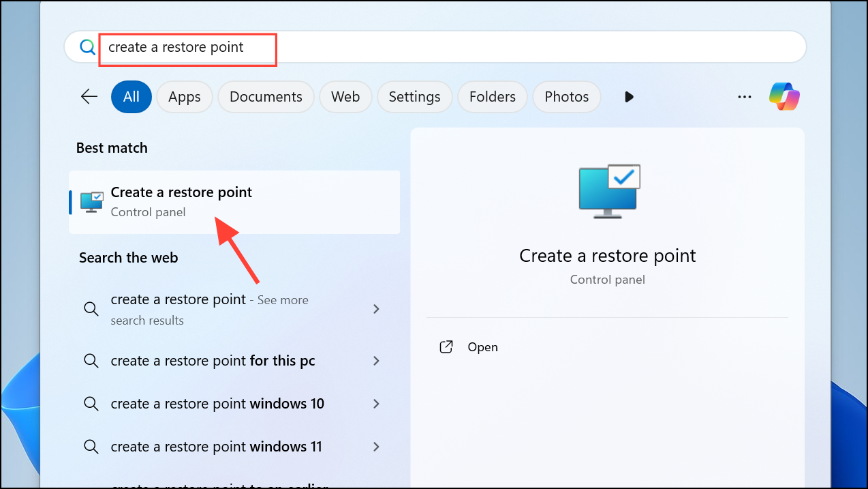This screenshot has height=489, width=868.
Task: Expand chevron for 'windows 10' suggestion
Action: [x=376, y=404]
